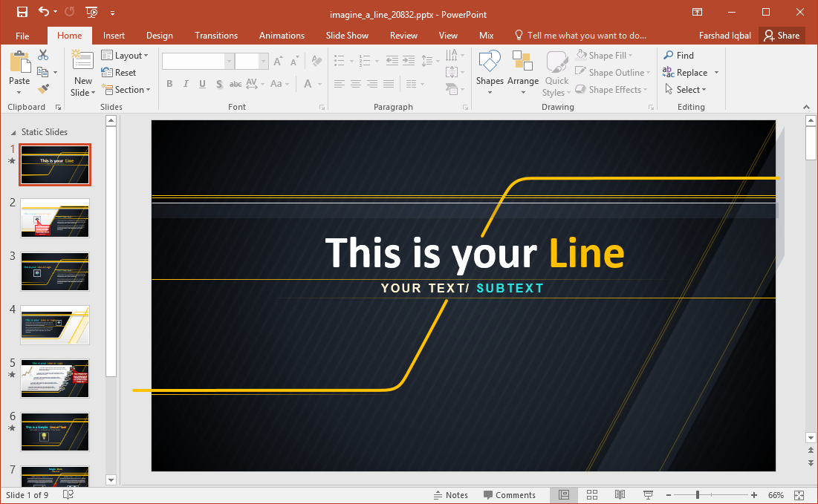Increase font size with large A icon

point(278,61)
